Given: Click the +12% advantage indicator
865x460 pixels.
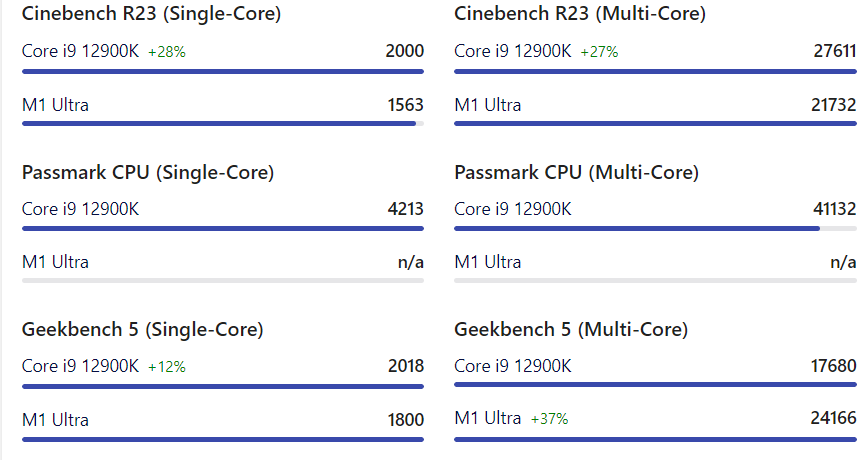Looking at the screenshot, I should click(x=166, y=367).
